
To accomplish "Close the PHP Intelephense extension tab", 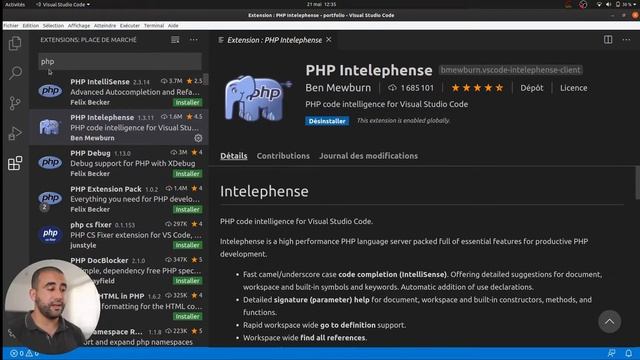I will pyautogui.click(x=329, y=40).
